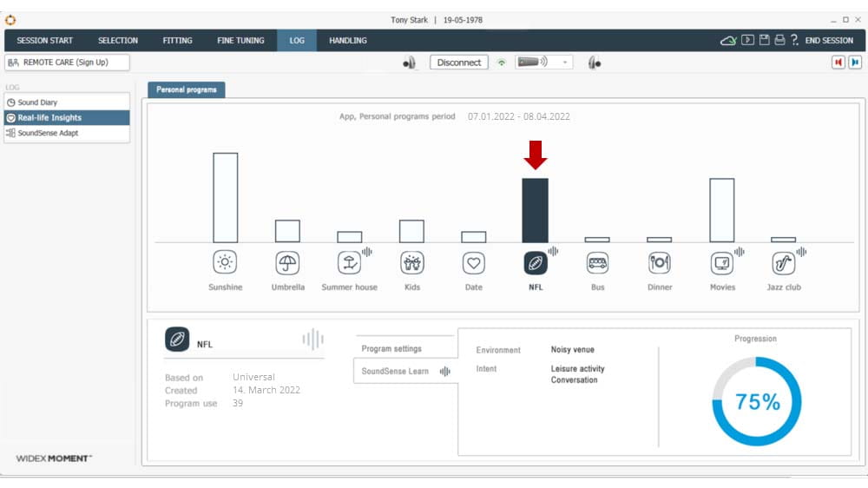The height and width of the screenshot is (488, 868).
Task: Click END SESSION
Action: click(x=829, y=41)
